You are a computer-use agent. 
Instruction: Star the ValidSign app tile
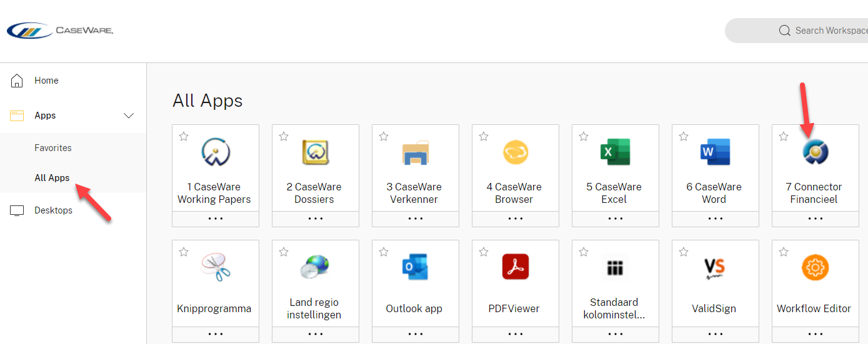tap(684, 252)
